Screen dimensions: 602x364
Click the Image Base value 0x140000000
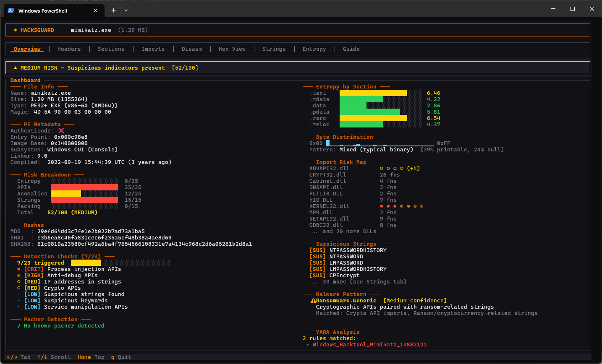[69, 143]
